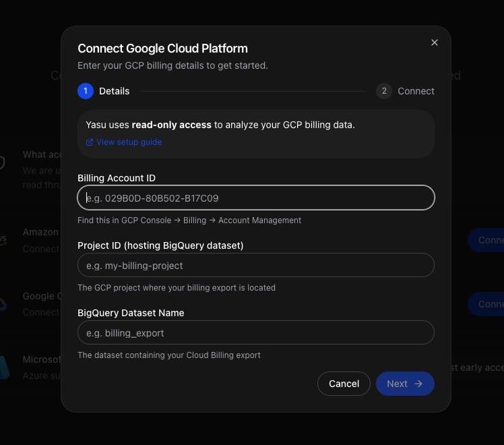Click the 'Yasu uses read-only access' notice text

[x=220, y=125]
